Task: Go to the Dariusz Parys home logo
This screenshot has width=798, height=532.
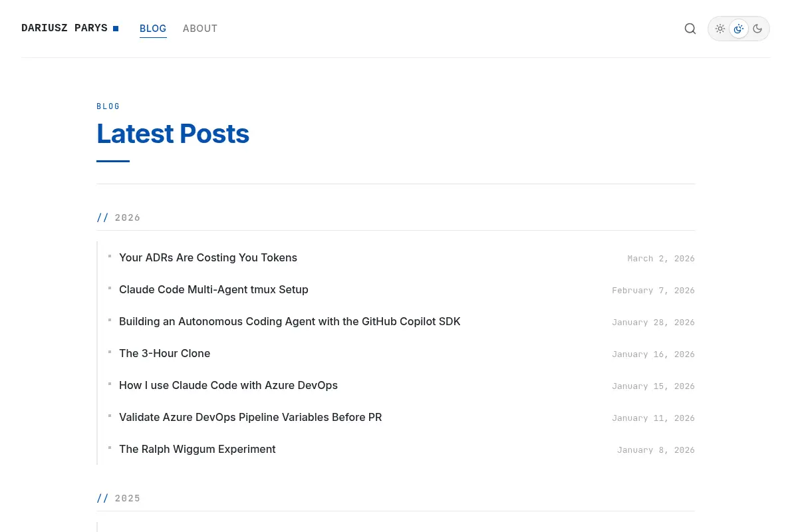Action: pos(70,28)
